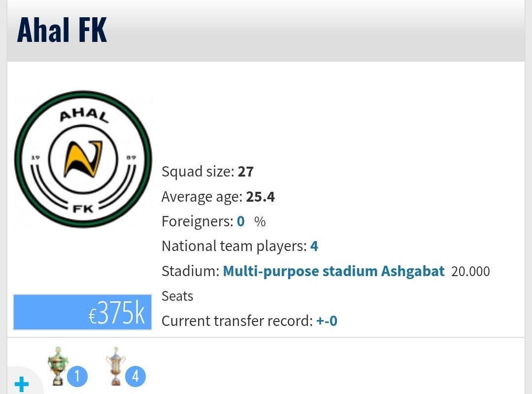532x394 pixels.
Task: Click the green and gold trophy icon
Action: [x=58, y=365]
